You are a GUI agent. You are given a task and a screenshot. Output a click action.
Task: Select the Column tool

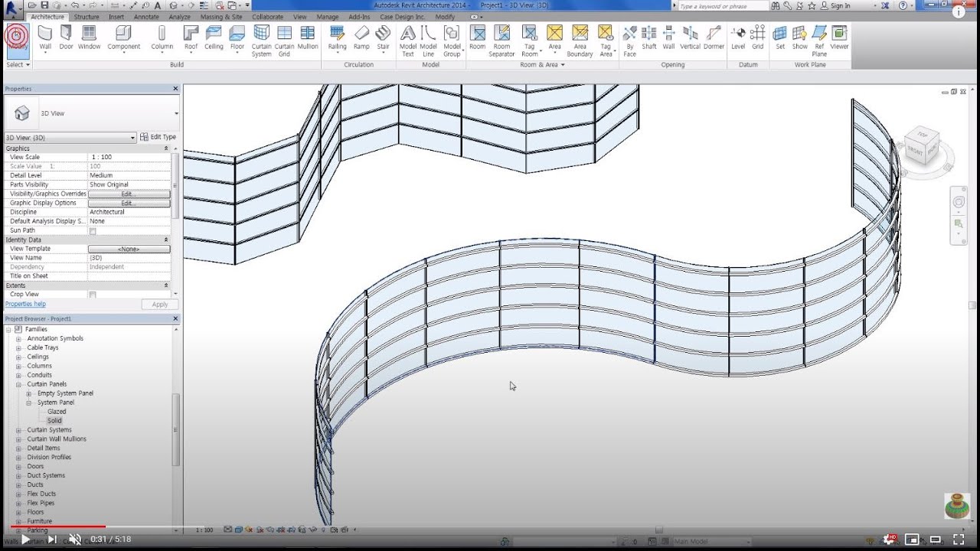[x=162, y=37]
